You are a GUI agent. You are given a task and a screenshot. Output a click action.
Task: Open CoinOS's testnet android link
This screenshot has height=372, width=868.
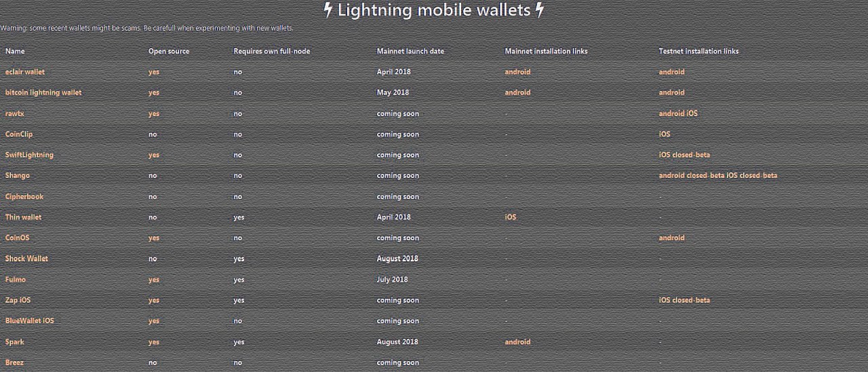(x=672, y=238)
